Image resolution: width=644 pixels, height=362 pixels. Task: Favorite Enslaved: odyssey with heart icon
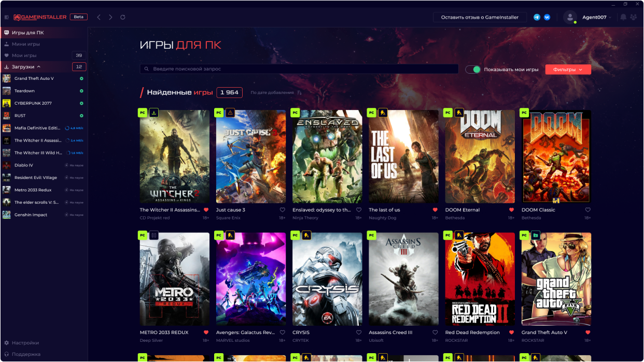[x=359, y=210]
